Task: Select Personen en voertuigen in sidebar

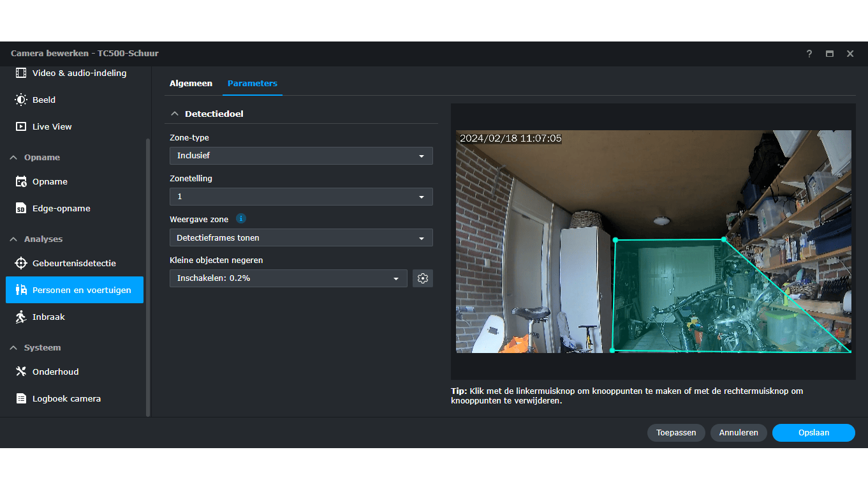Action: (x=75, y=290)
